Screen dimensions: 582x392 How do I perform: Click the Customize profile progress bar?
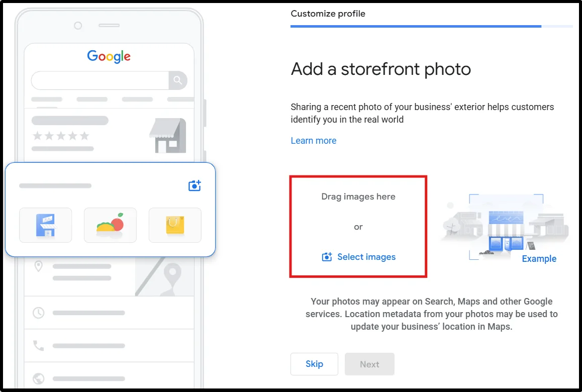(x=432, y=26)
